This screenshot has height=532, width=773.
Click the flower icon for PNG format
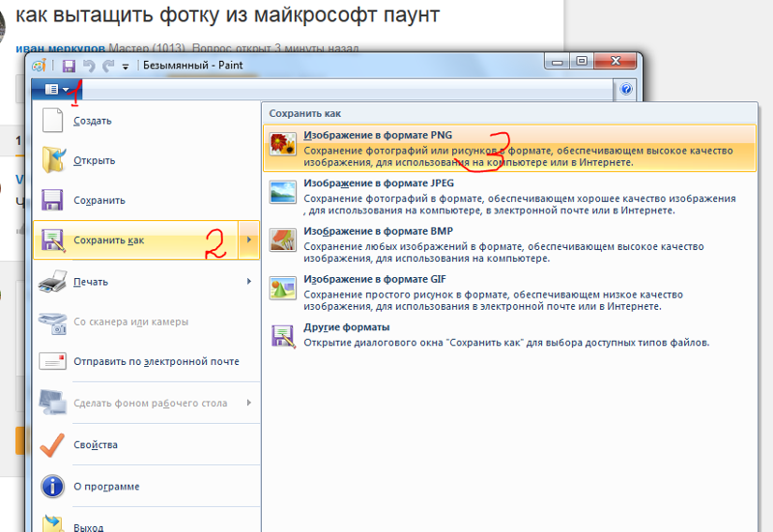[x=282, y=143]
